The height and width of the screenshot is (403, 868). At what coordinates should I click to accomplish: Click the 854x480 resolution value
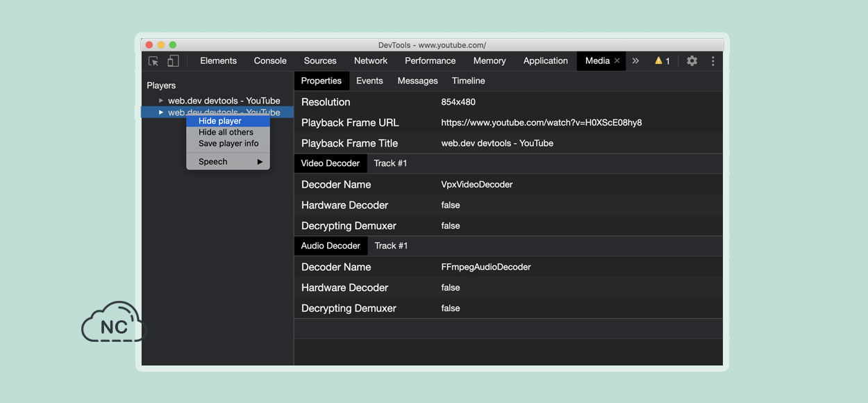coord(458,102)
